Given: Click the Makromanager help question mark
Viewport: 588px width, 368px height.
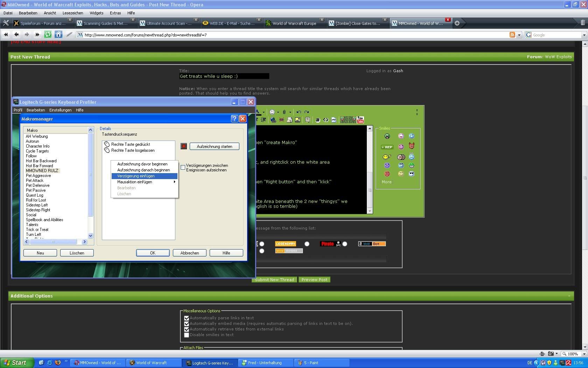Looking at the screenshot, I should coord(234,119).
